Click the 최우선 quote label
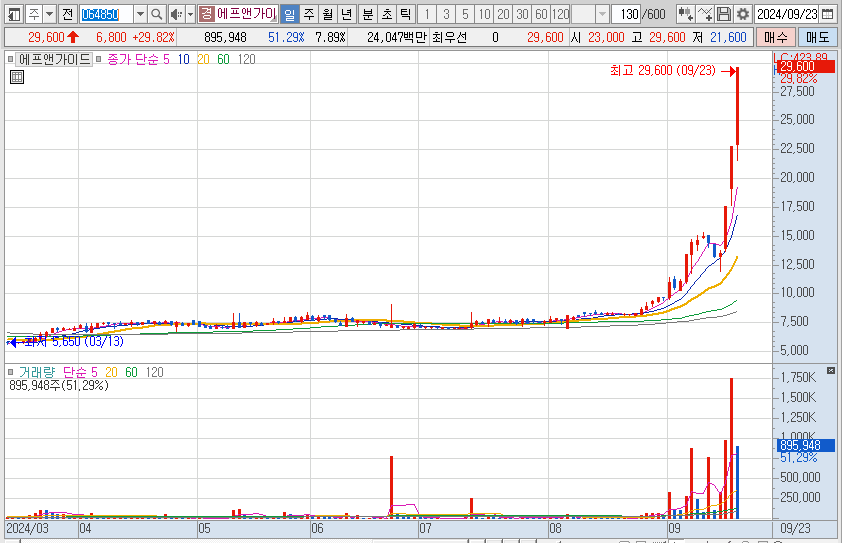The width and height of the screenshot is (842, 543). pyautogui.click(x=449, y=37)
